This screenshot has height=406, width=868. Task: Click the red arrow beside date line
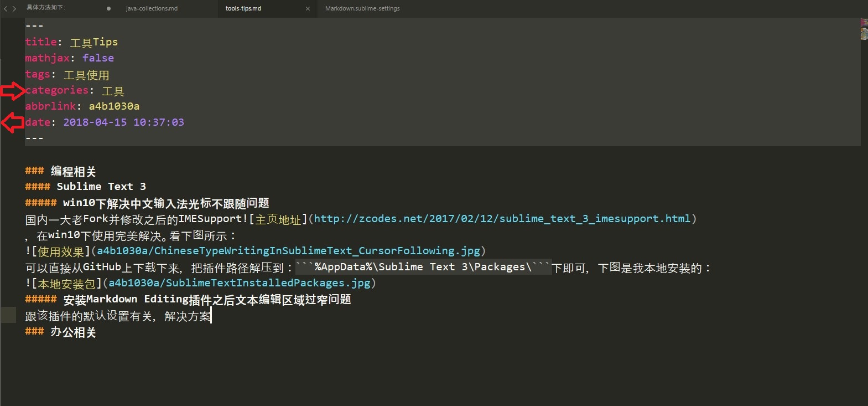(12, 122)
